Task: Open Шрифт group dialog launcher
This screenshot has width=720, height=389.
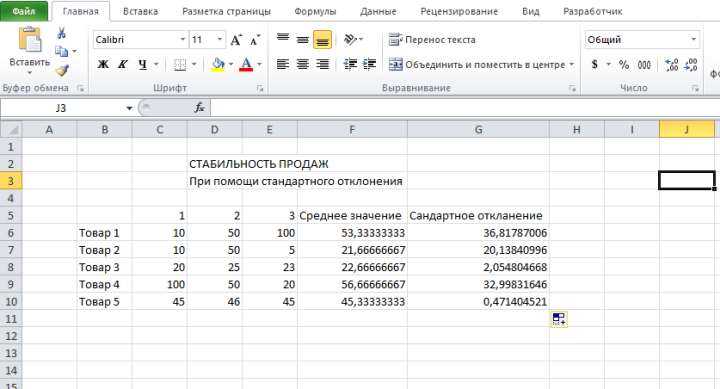Action: (260, 88)
